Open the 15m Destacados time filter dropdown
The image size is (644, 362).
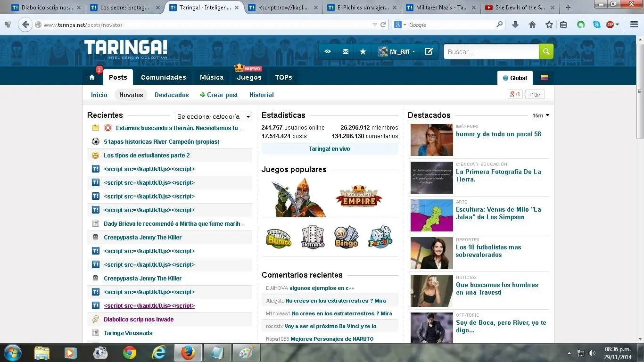coord(540,115)
